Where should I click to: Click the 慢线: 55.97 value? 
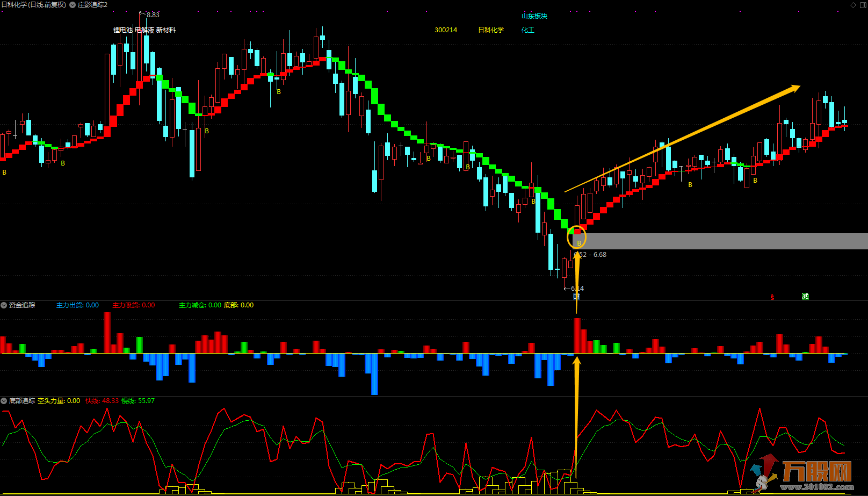pyautogui.click(x=138, y=401)
